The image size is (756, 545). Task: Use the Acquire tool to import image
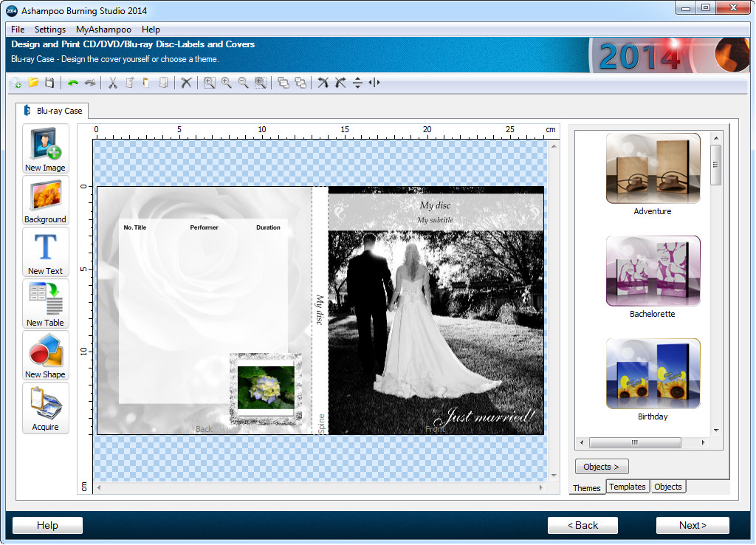coord(45,408)
